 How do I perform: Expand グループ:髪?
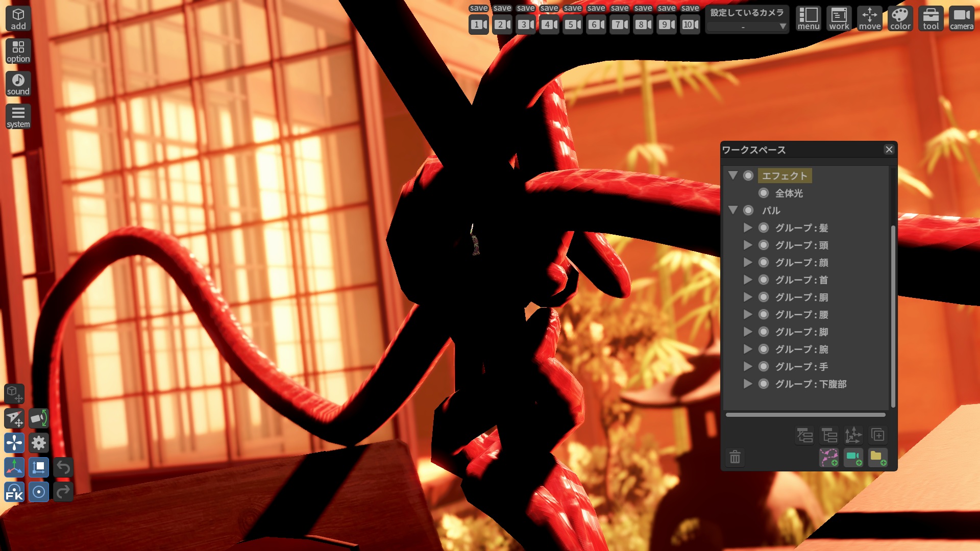coord(748,228)
